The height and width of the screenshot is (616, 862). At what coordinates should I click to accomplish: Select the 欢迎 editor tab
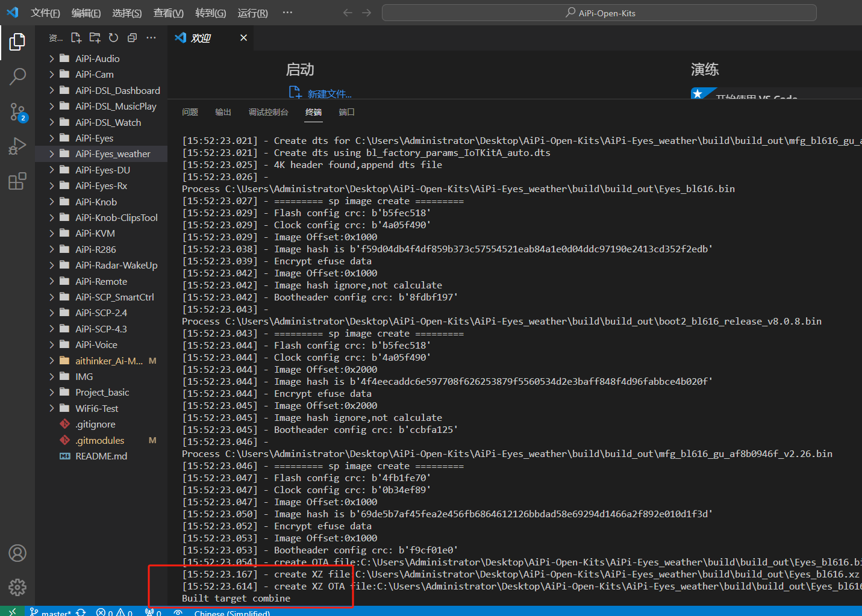(210, 38)
